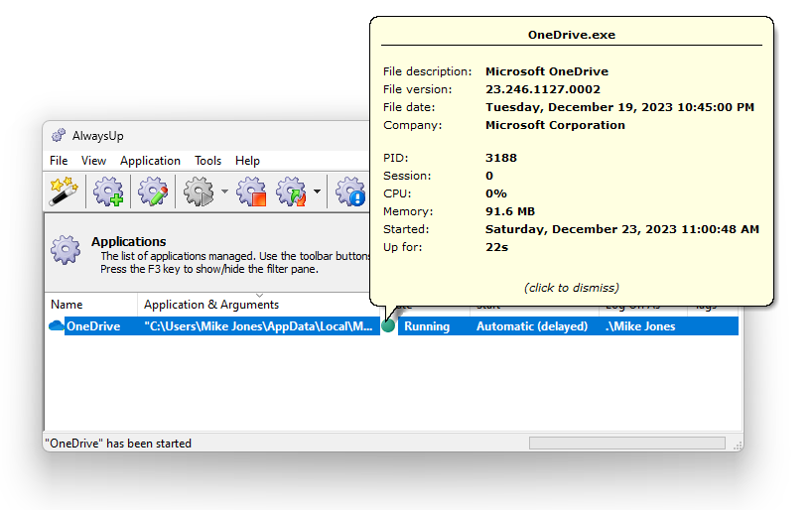Click the Restart Application gear icon
812x510 pixels.
(291, 191)
